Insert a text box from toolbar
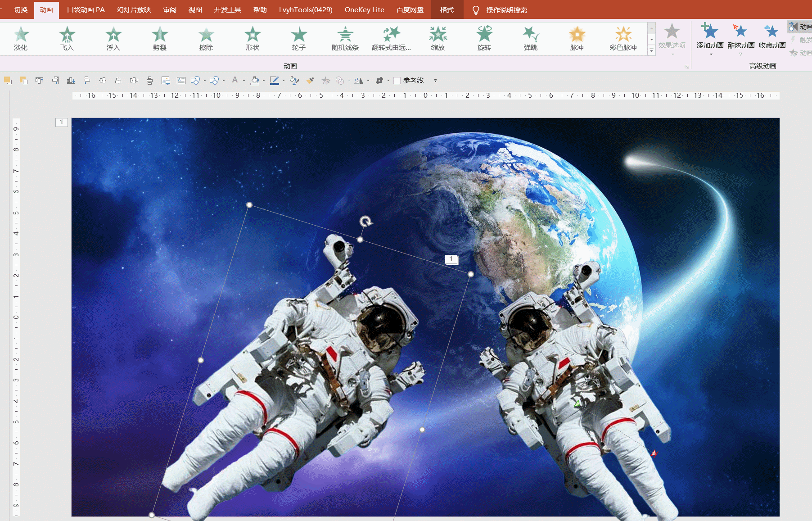The image size is (812, 521). pos(181,81)
